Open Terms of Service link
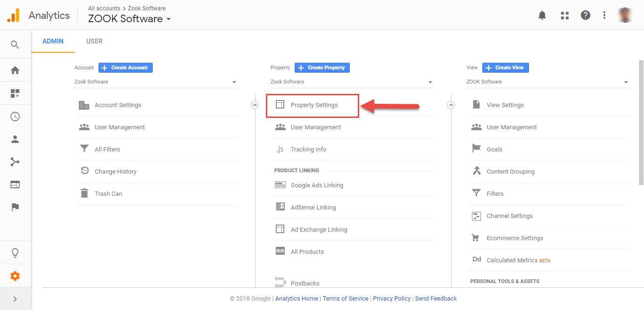This screenshot has height=310, width=644. point(346,299)
